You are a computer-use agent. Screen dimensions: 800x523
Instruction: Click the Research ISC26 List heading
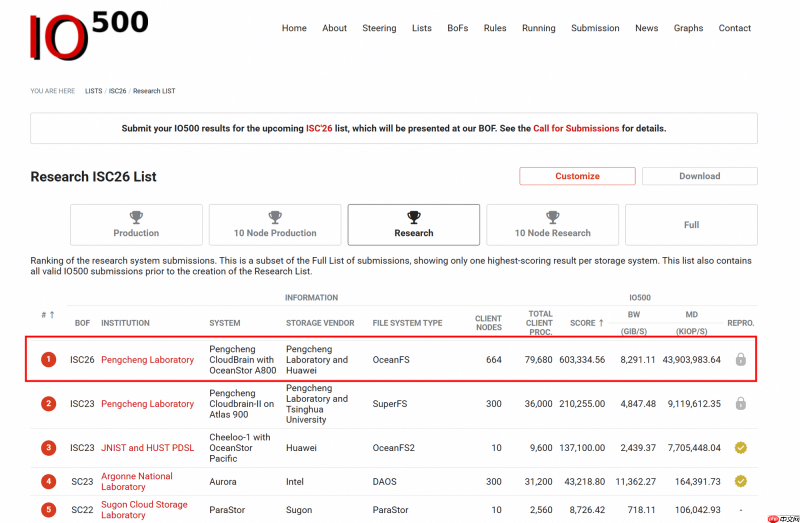93,177
